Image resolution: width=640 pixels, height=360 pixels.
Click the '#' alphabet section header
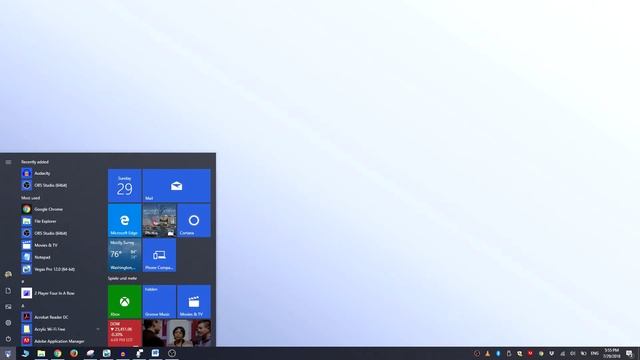coord(23,282)
